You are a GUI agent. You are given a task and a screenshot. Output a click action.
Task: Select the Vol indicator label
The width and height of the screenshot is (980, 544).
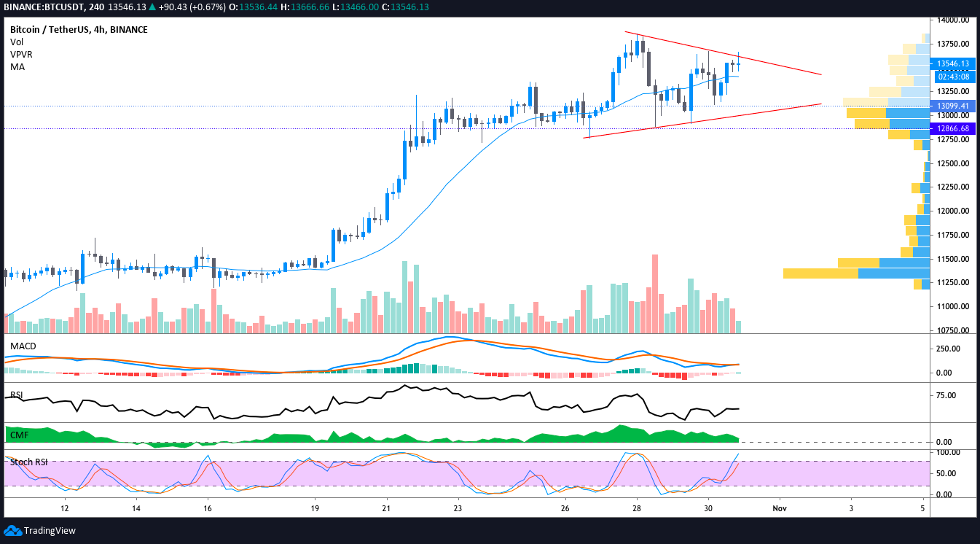click(17, 42)
